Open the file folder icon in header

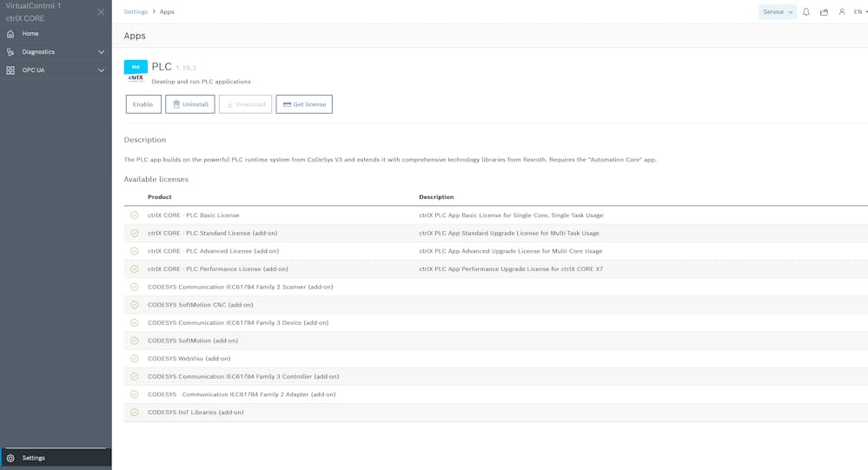[824, 12]
